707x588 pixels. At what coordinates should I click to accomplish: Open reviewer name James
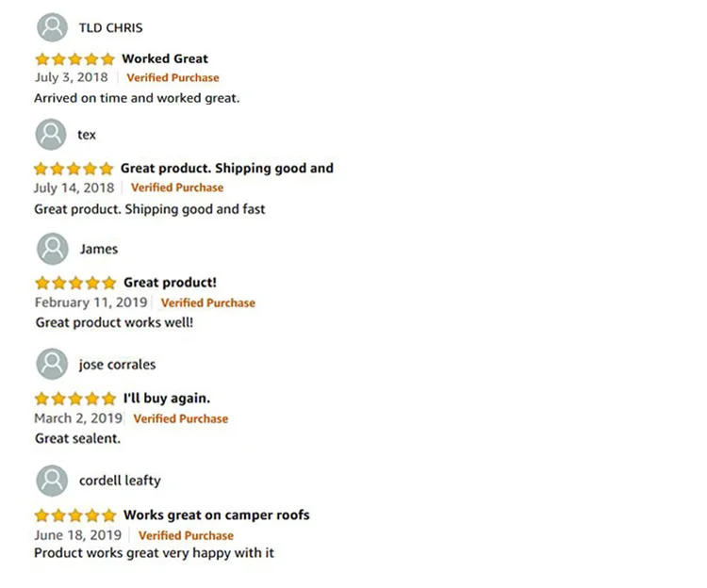(x=99, y=249)
